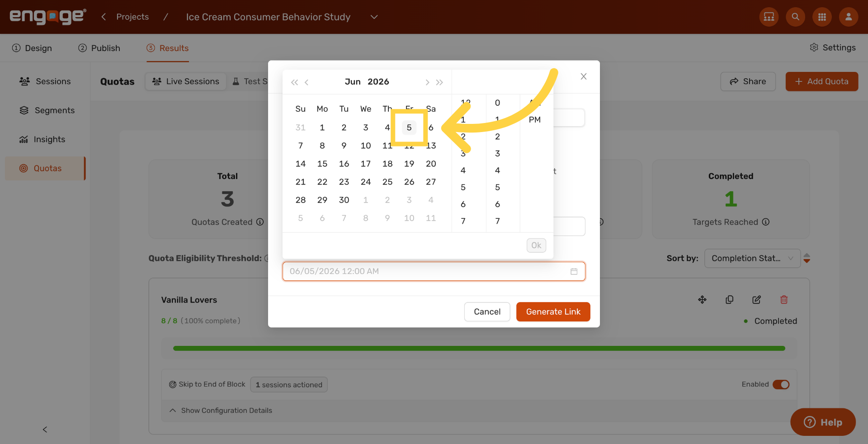Screen dimensions: 868x444
Task: Go to previous year in calendar
Action: [x=294, y=82]
